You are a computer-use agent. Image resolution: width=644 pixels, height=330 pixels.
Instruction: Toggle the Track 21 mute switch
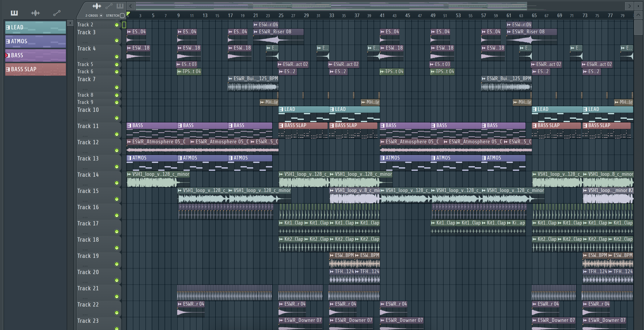[x=116, y=296]
